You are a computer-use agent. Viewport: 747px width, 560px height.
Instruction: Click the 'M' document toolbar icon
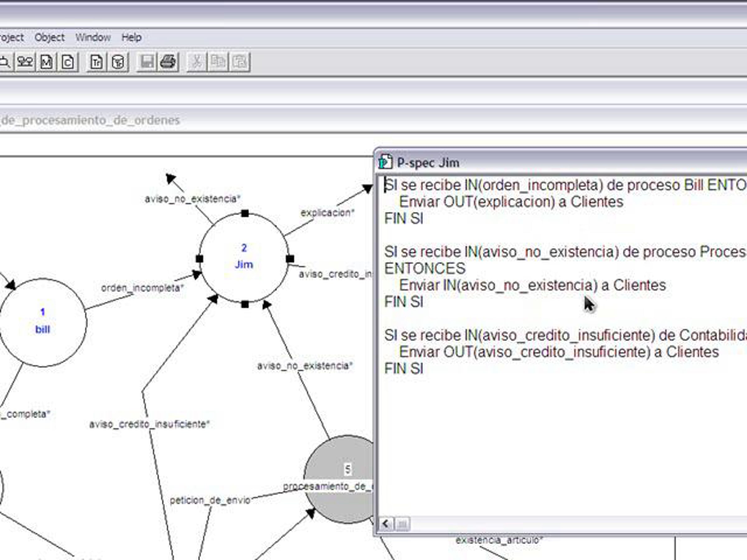(x=46, y=62)
